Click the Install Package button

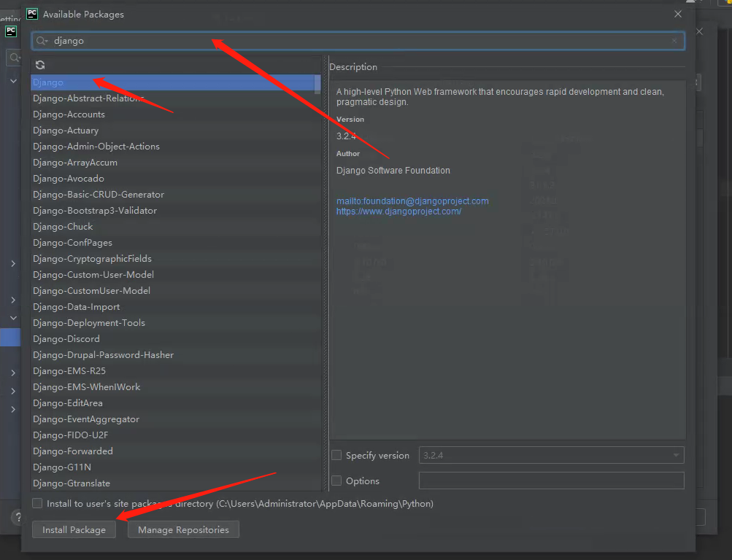click(74, 529)
